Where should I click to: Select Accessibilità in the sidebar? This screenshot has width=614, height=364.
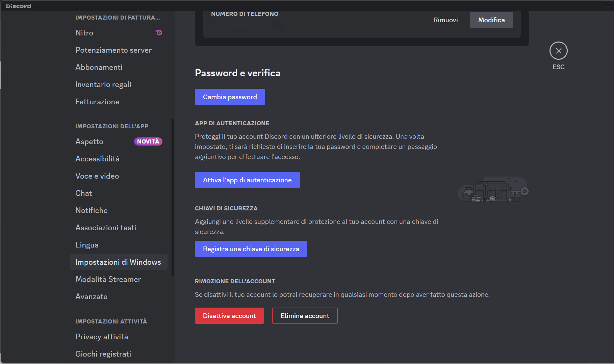(x=97, y=158)
